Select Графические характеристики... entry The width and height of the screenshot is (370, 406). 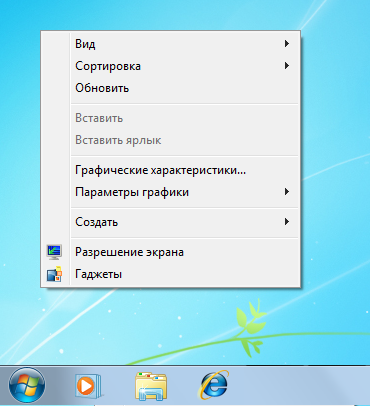[x=170, y=170]
